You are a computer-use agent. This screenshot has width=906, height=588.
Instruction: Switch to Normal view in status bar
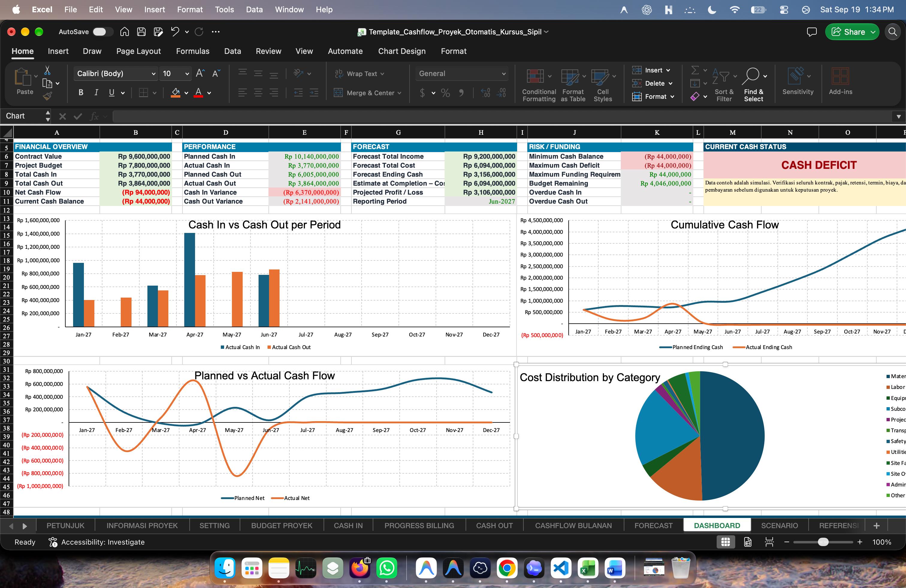726,542
